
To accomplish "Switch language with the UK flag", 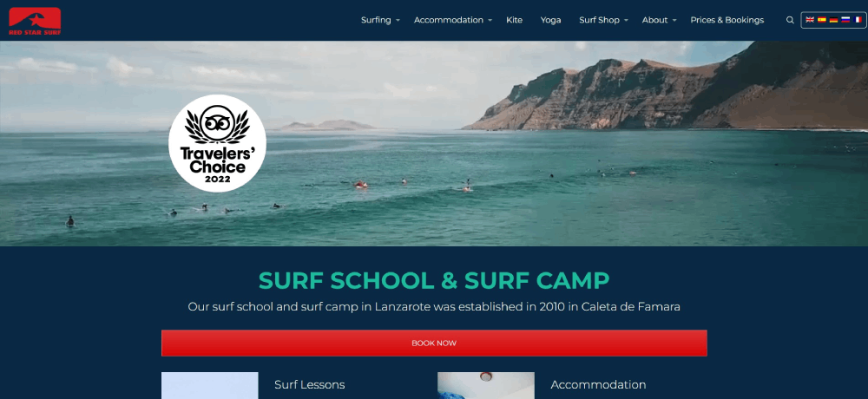I will (810, 19).
